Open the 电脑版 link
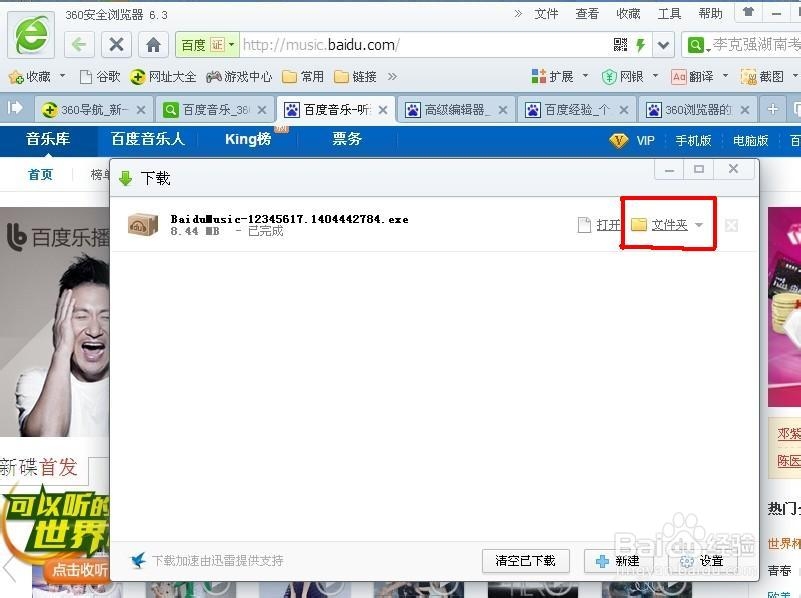Image resolution: width=801 pixels, height=598 pixels. pyautogui.click(x=751, y=140)
